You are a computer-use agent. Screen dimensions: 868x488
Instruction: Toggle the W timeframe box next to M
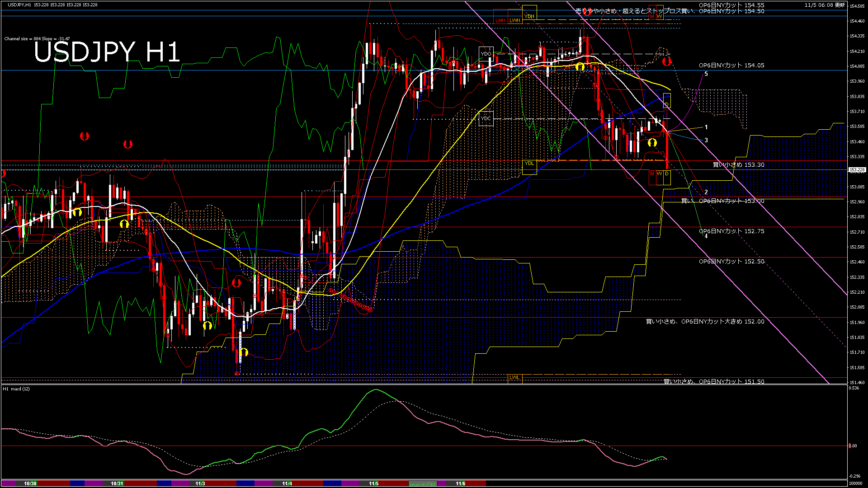[x=659, y=174]
